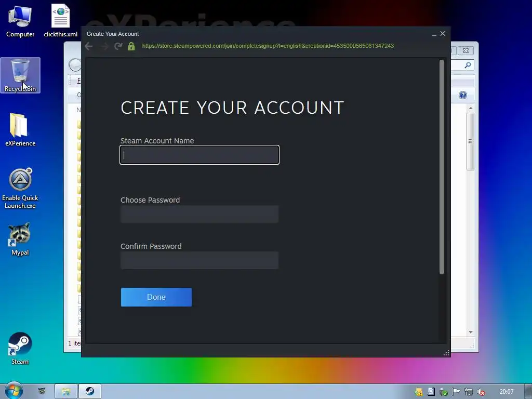Select the Enable Quick Launch.exe icon
This screenshot has height=399, width=532.
(x=20, y=188)
